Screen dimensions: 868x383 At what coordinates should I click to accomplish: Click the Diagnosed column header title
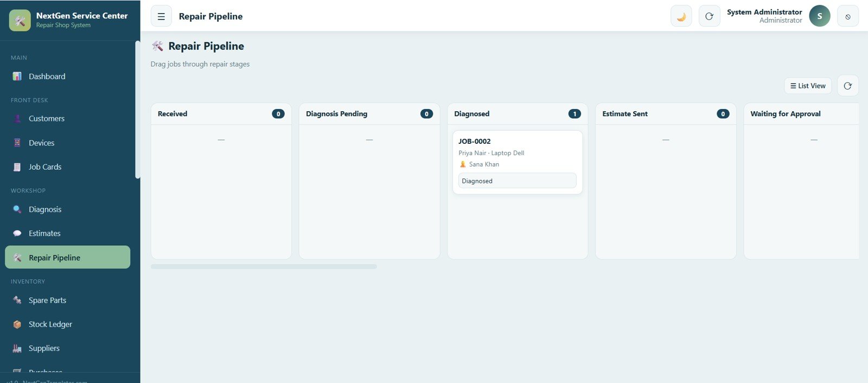point(472,114)
